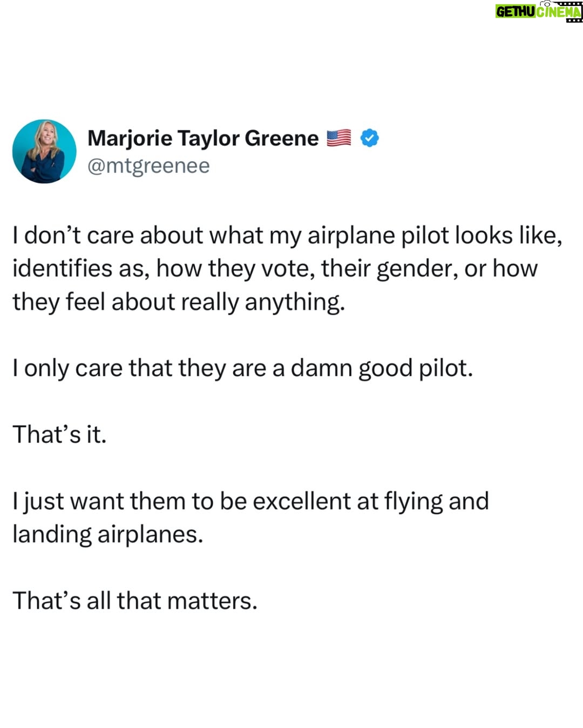Click the tweet line starting "I don't care about"

[x=287, y=236]
